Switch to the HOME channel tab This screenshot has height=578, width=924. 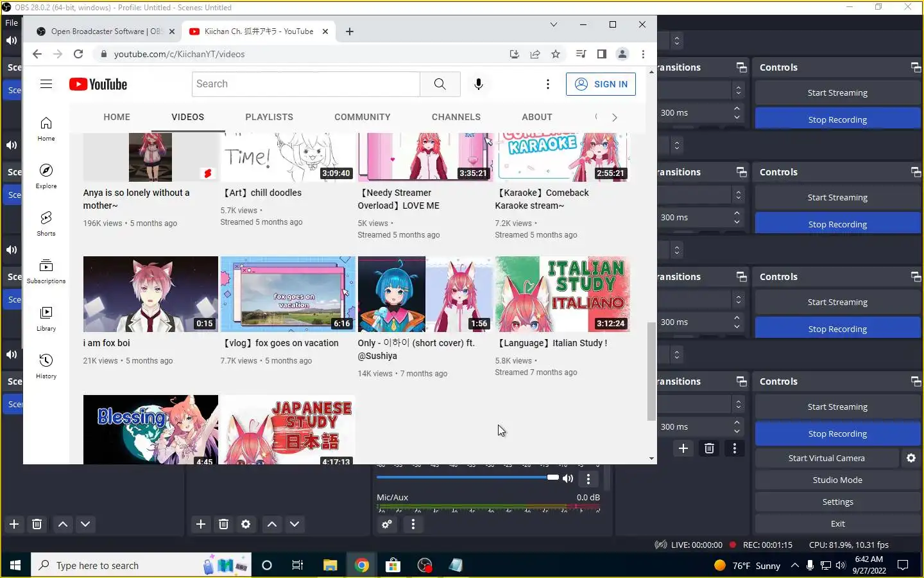[x=117, y=117]
